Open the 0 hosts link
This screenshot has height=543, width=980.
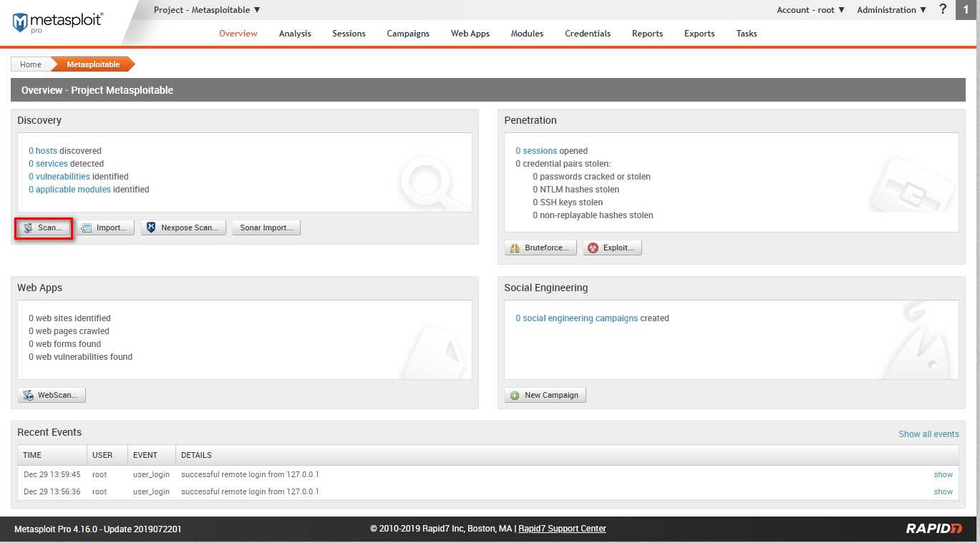tap(43, 151)
